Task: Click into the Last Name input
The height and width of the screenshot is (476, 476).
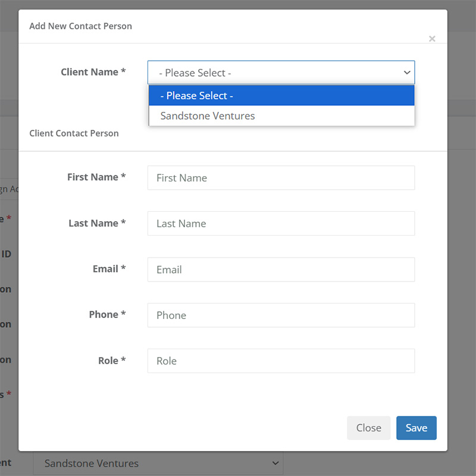Action: [281, 224]
